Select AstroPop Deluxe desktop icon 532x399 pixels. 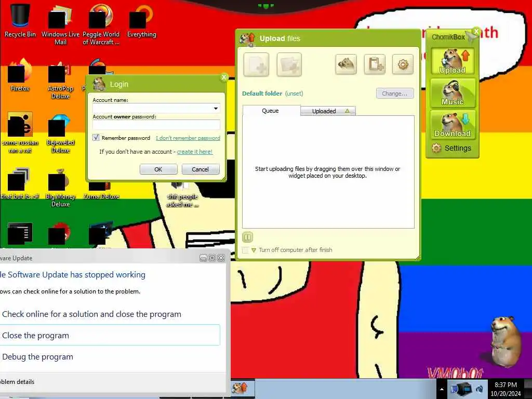click(60, 79)
